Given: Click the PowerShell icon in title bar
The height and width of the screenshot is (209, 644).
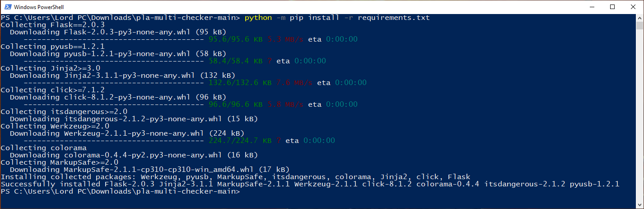Looking at the screenshot, I should [x=7, y=7].
